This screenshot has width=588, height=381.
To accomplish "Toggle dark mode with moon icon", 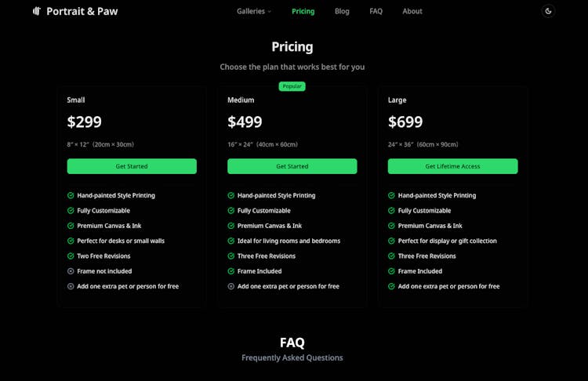I will (548, 11).
